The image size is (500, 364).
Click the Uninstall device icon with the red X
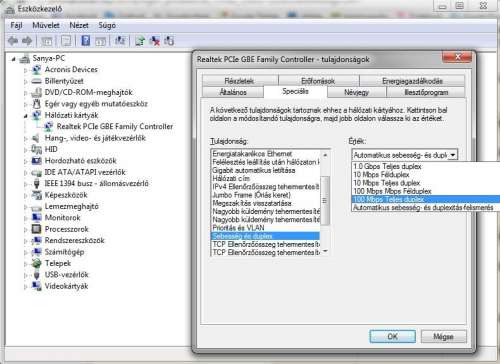[x=155, y=41]
